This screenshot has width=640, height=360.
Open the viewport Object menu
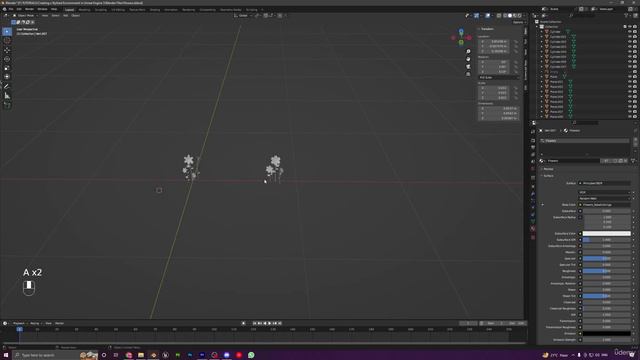coord(76,16)
